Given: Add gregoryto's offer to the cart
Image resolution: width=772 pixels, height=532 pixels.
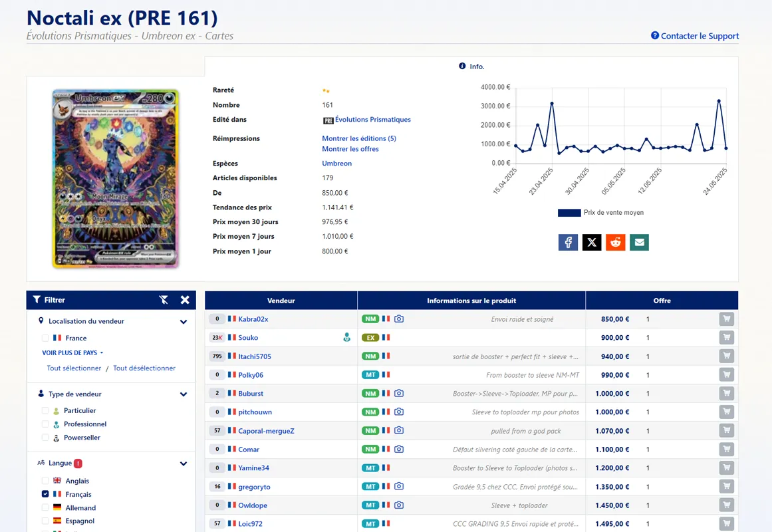Looking at the screenshot, I should [x=726, y=487].
